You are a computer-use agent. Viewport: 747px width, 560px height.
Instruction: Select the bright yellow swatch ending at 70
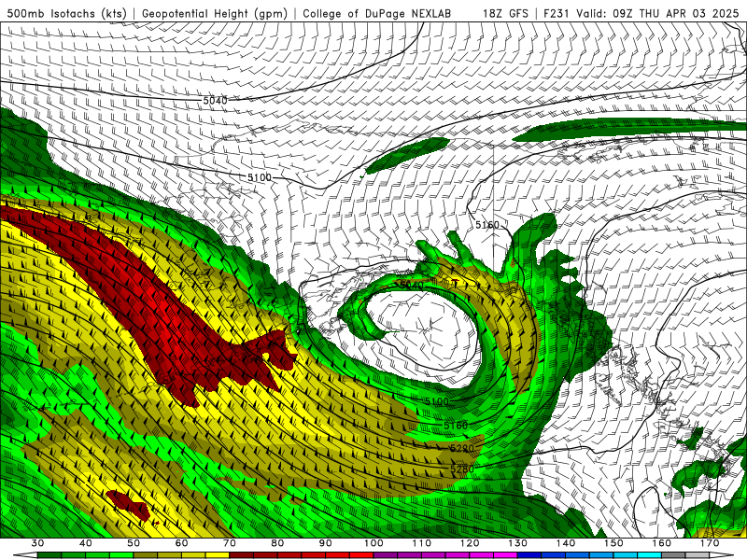(218, 554)
